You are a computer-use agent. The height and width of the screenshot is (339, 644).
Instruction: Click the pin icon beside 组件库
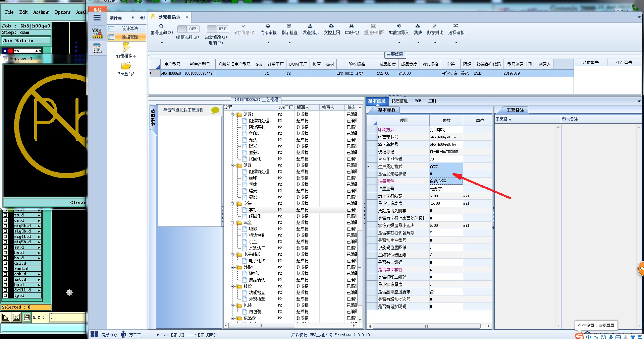[x=142, y=18]
